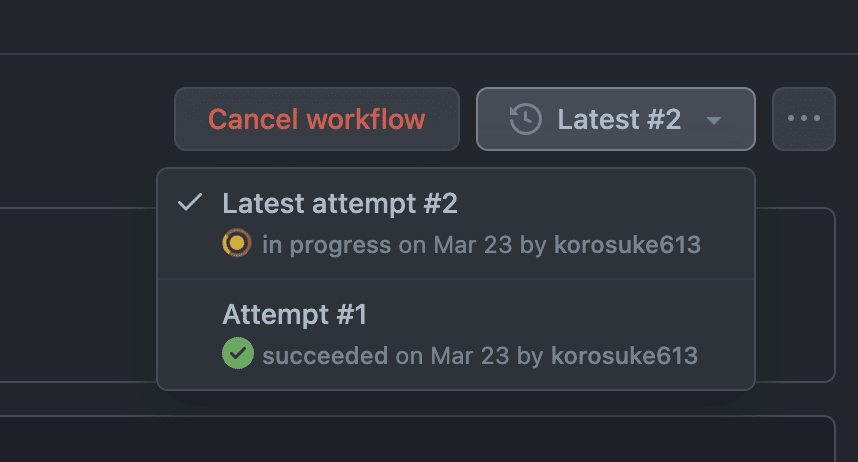
Task: Click the Cancel workflow button
Action: [317, 119]
